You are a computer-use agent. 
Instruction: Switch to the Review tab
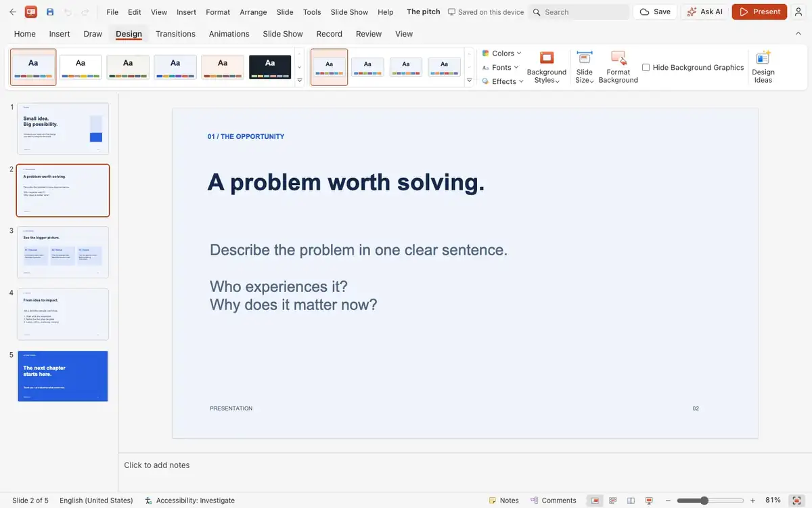click(369, 34)
